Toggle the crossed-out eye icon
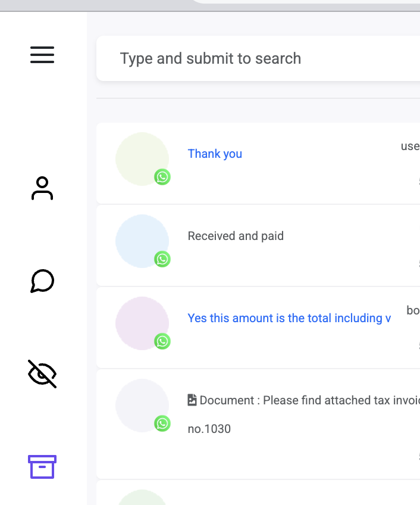Screen dimensions: 420x505 (42, 374)
